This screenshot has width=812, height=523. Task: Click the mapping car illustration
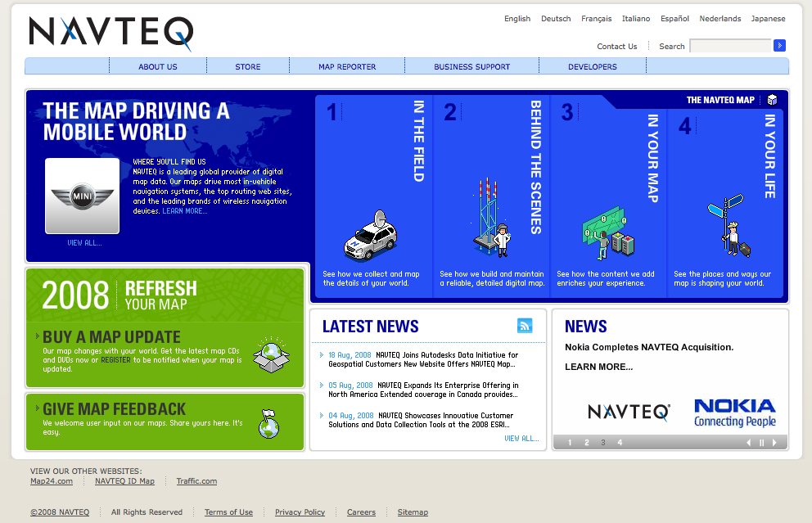(x=370, y=236)
